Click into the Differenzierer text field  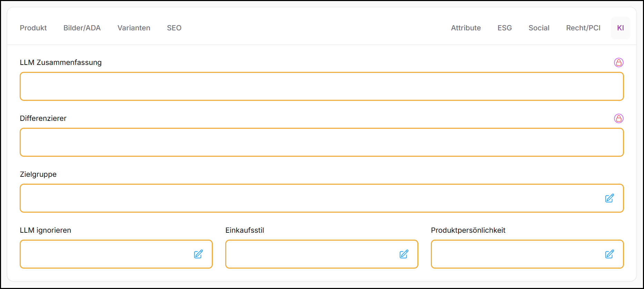click(x=321, y=142)
